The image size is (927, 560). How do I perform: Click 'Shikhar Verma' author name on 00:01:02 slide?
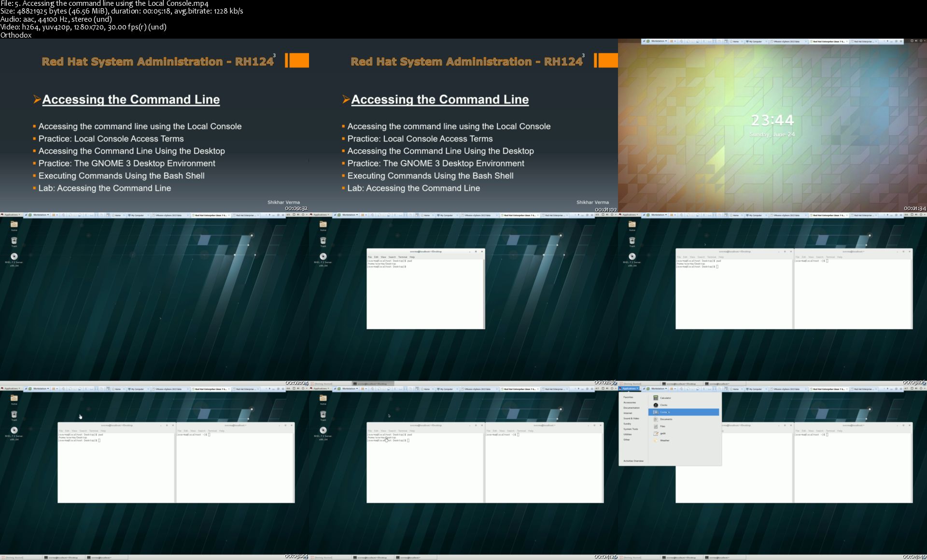[592, 202]
